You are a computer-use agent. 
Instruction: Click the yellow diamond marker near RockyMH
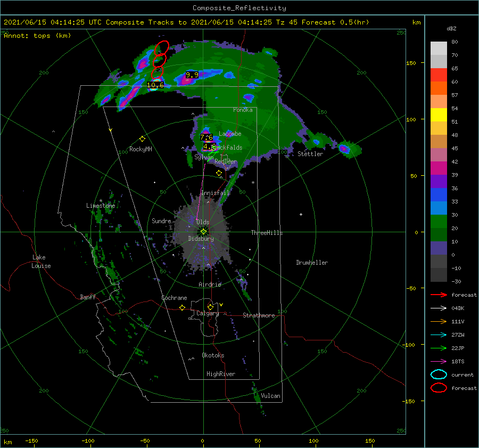pos(142,139)
